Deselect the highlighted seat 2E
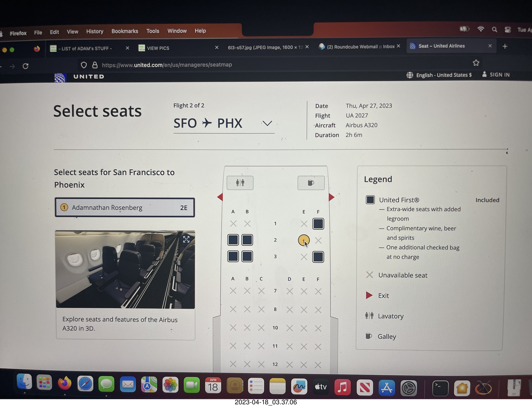Screen dimensions: 532x406 point(303,240)
